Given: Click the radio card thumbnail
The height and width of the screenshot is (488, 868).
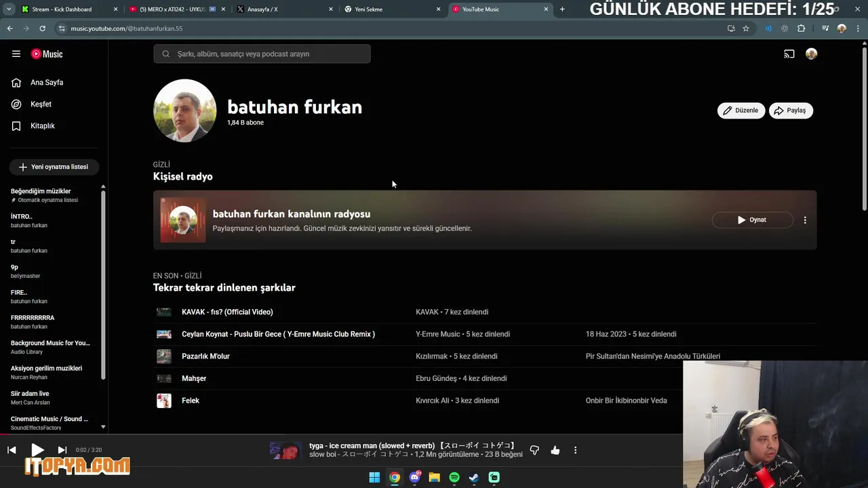Looking at the screenshot, I should 183,220.
